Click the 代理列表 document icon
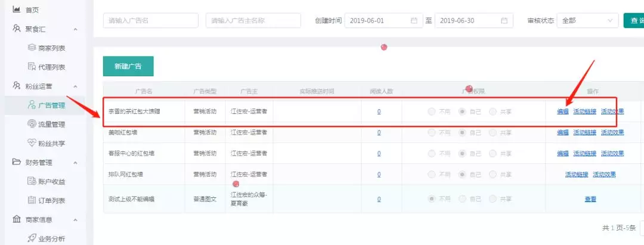 pos(32,67)
